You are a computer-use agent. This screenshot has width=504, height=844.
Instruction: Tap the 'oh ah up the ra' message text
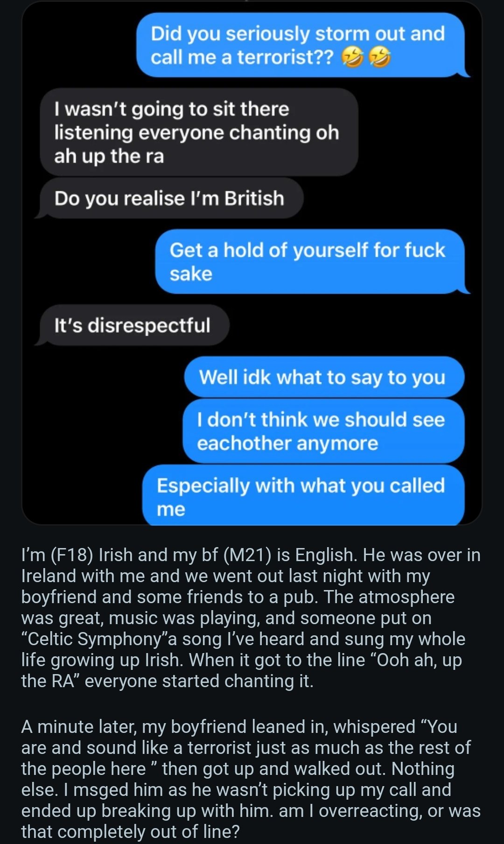(196, 145)
